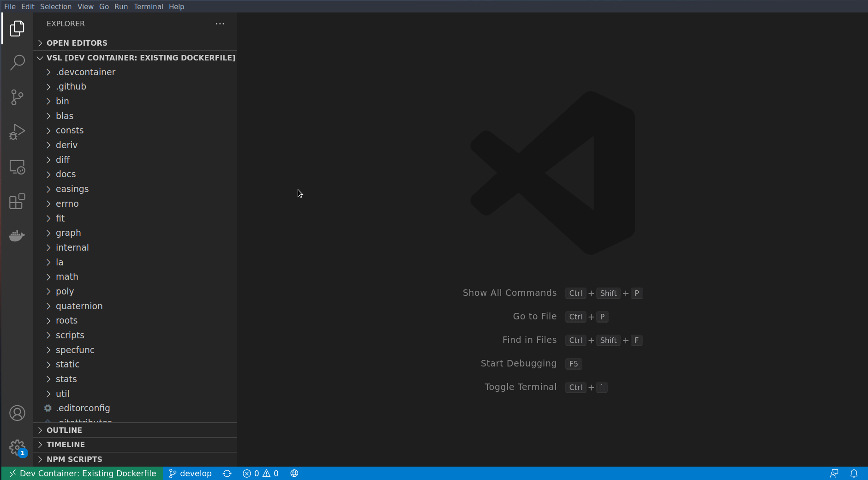Expand the deriv folder
This screenshot has width=868, height=480.
pyautogui.click(x=135, y=145)
